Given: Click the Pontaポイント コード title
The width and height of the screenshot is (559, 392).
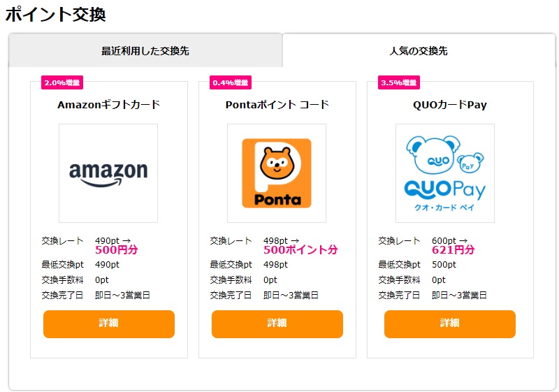Looking at the screenshot, I should 277,105.
